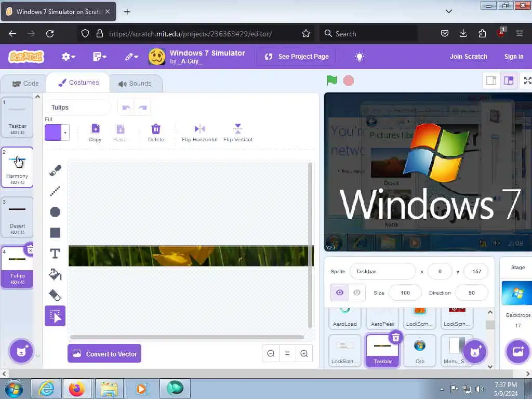Click the canvas horizontal scrollbar

click(187, 337)
